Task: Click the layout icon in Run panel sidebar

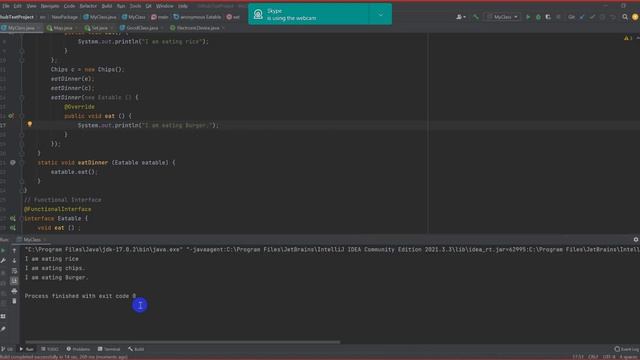Action: click(x=3, y=316)
